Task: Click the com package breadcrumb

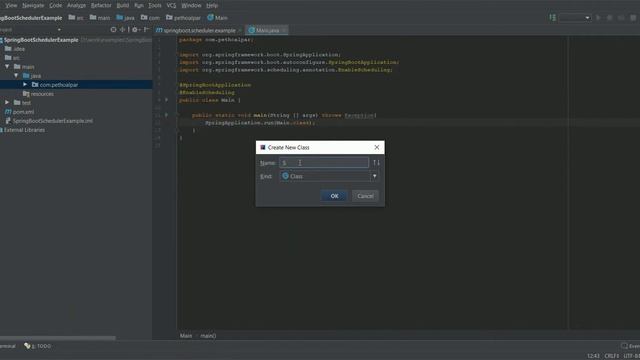Action: [150, 18]
